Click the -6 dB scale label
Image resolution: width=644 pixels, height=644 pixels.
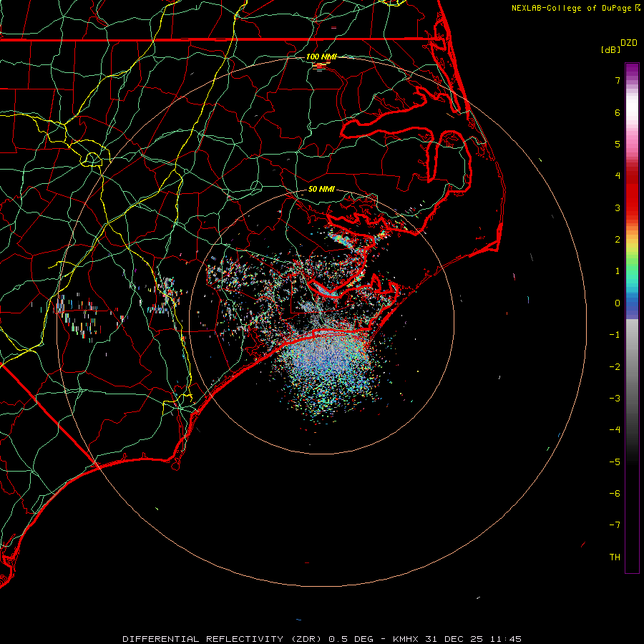(x=615, y=494)
